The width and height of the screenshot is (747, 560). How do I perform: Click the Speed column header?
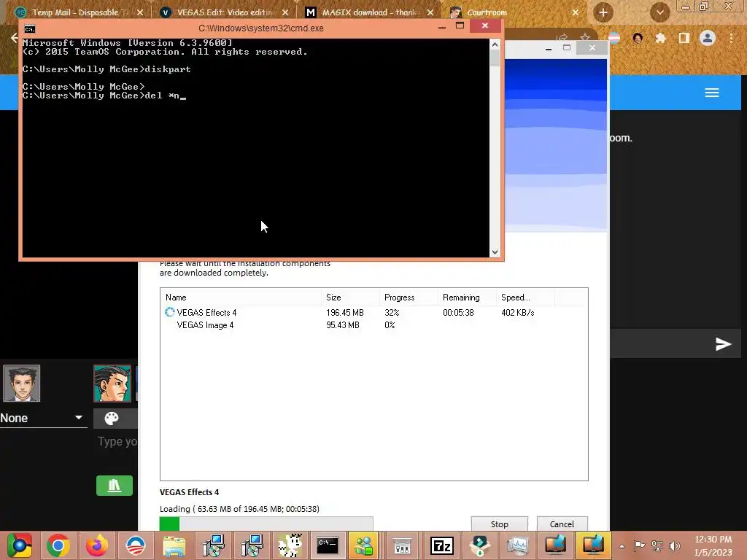coord(525,297)
